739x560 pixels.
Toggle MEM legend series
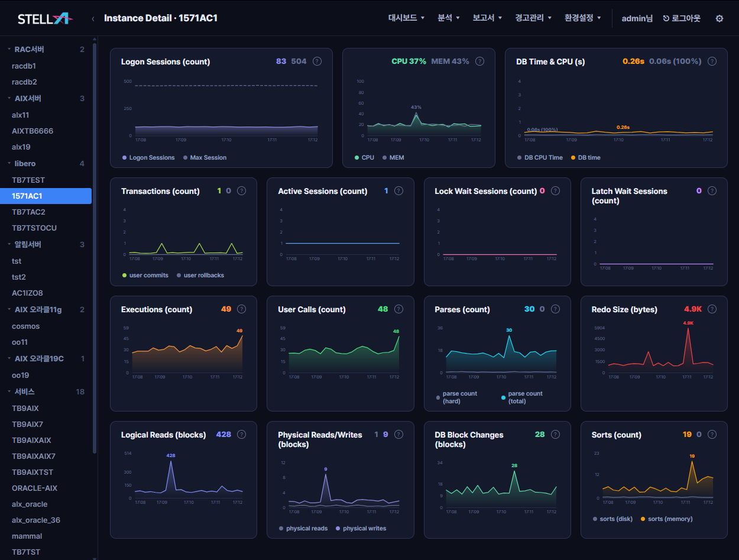(393, 158)
